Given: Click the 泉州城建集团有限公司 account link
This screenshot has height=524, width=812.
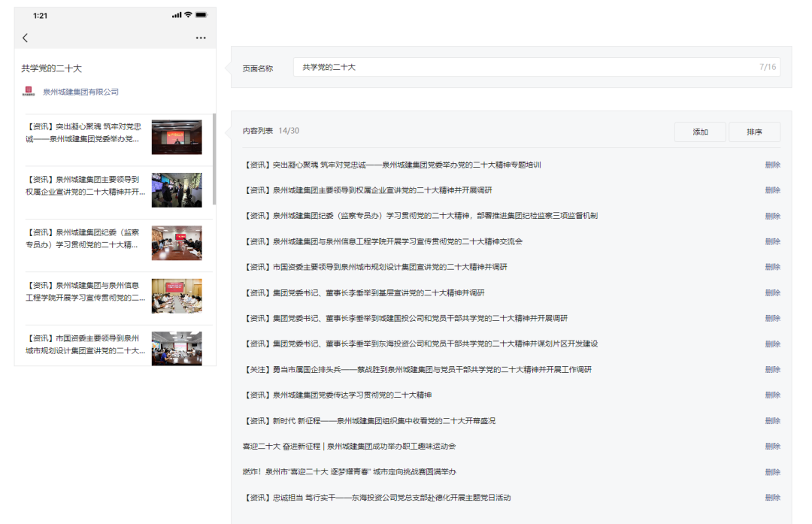Looking at the screenshot, I should point(80,92).
